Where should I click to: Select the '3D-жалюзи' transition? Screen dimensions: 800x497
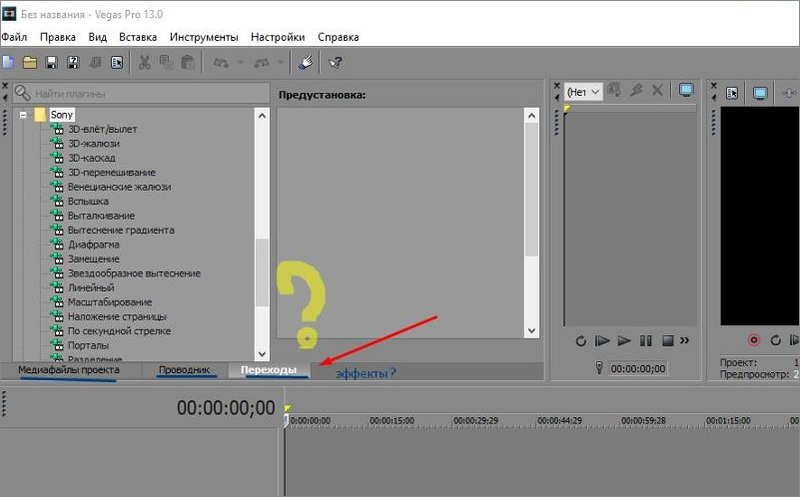(94, 143)
